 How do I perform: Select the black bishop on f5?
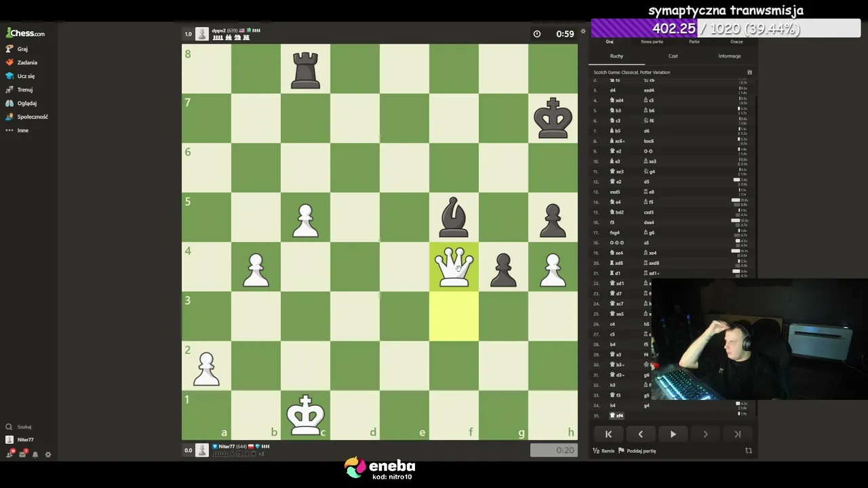(x=454, y=218)
